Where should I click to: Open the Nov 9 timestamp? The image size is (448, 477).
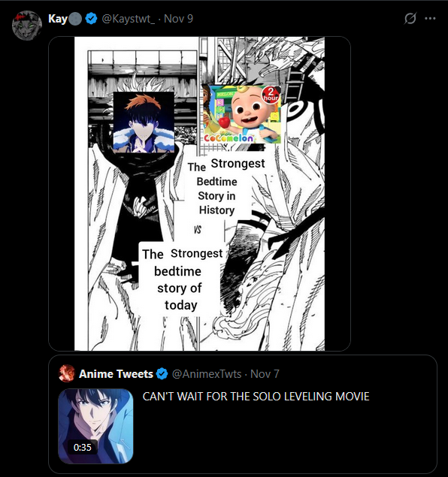[x=178, y=19]
